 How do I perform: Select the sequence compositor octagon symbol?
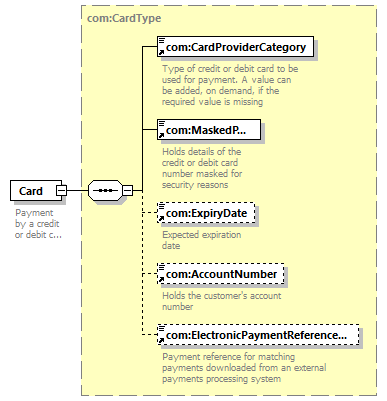105,191
